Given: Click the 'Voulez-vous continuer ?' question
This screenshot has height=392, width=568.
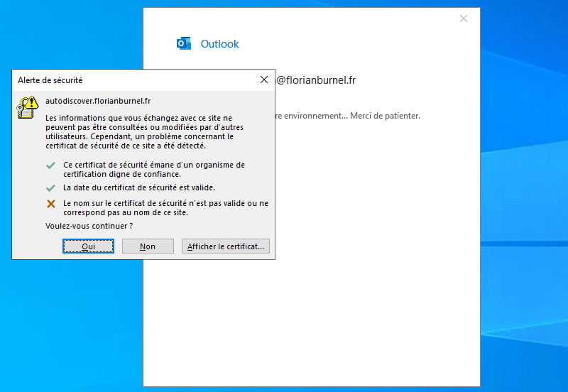Looking at the screenshot, I should (x=89, y=226).
